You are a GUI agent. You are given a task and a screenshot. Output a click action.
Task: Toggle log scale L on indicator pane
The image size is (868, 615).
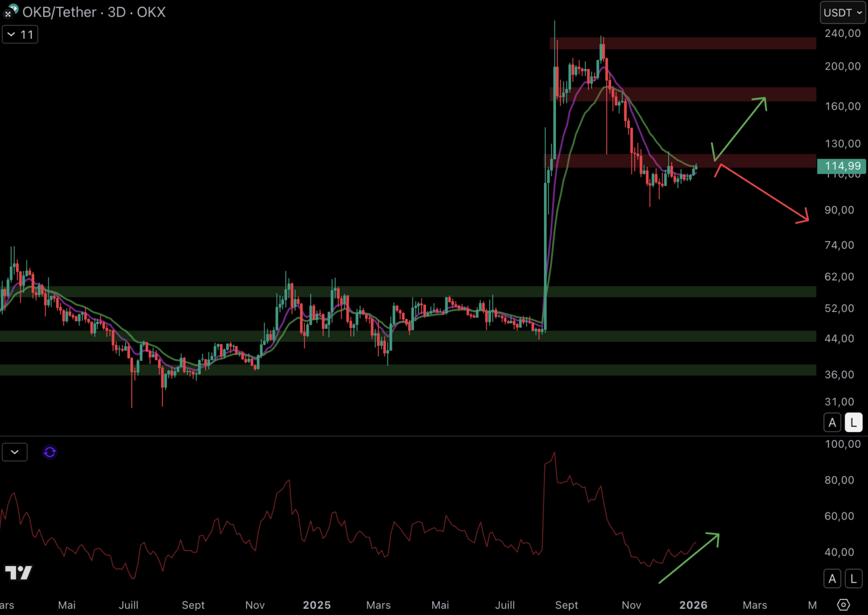853,579
